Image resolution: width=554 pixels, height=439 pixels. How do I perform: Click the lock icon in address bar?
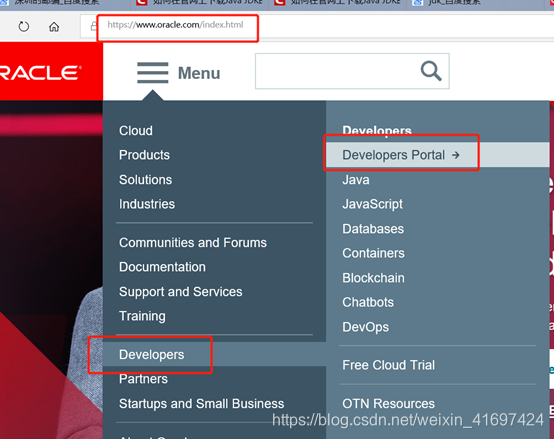point(94,26)
